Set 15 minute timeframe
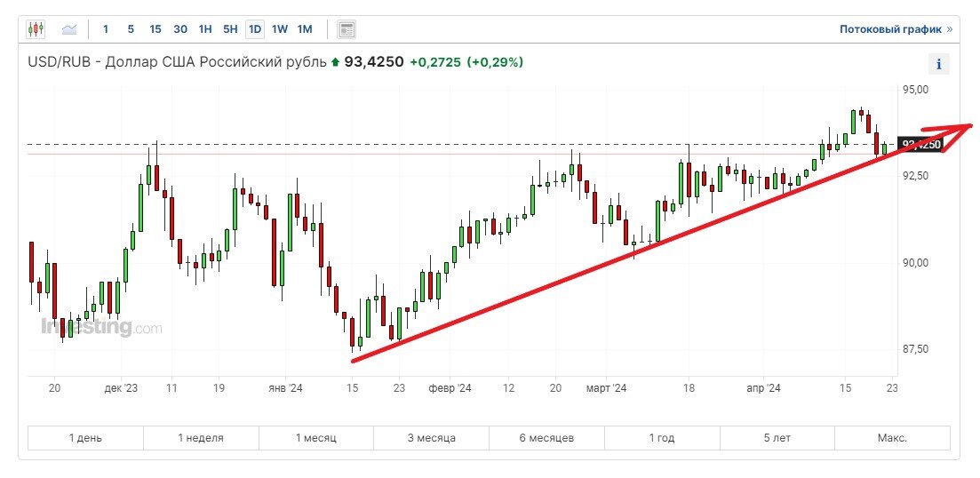Viewport: 980px width, 478px height. 155,28
